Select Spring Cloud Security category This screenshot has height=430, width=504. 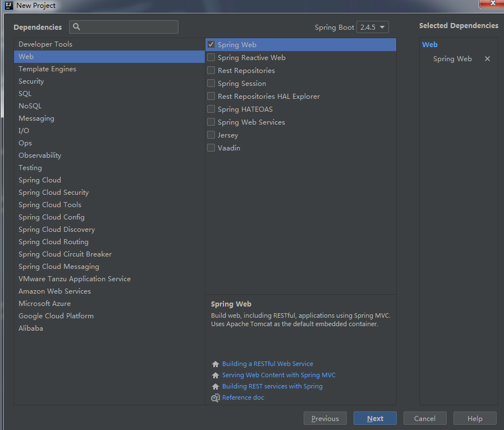[x=109, y=192]
